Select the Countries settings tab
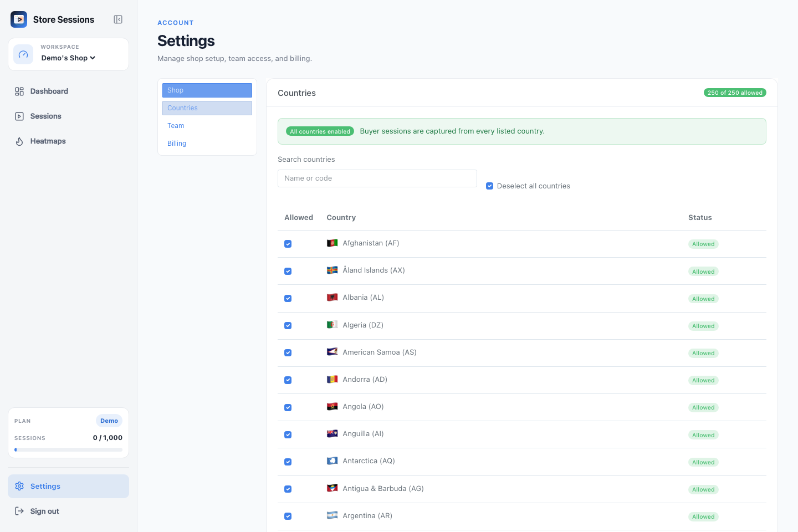798x532 pixels. 207,108
